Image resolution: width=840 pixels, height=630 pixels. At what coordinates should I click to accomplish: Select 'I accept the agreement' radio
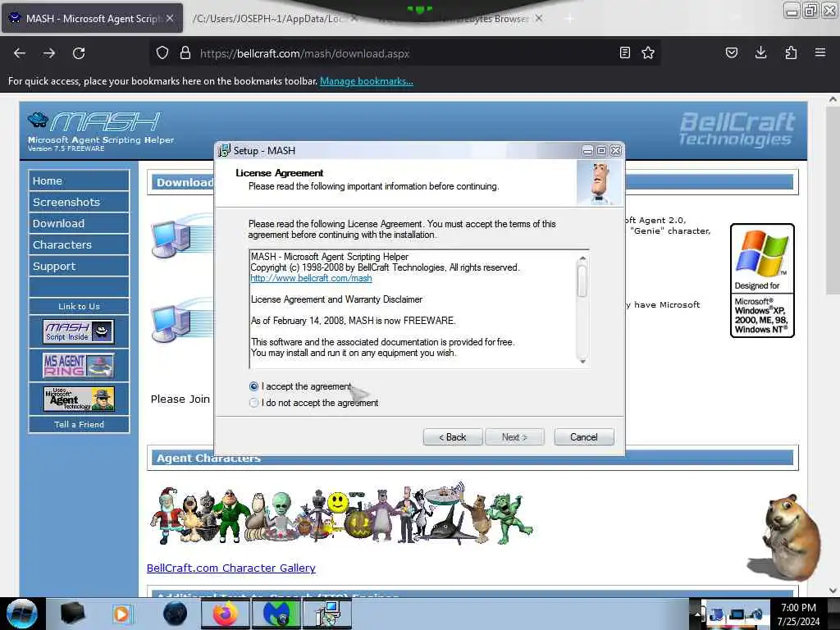pos(254,386)
